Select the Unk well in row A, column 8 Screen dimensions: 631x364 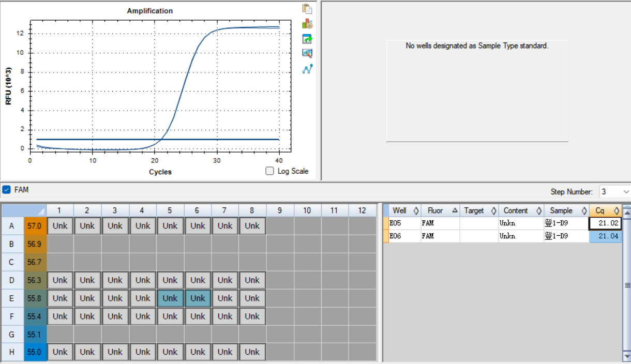click(252, 226)
